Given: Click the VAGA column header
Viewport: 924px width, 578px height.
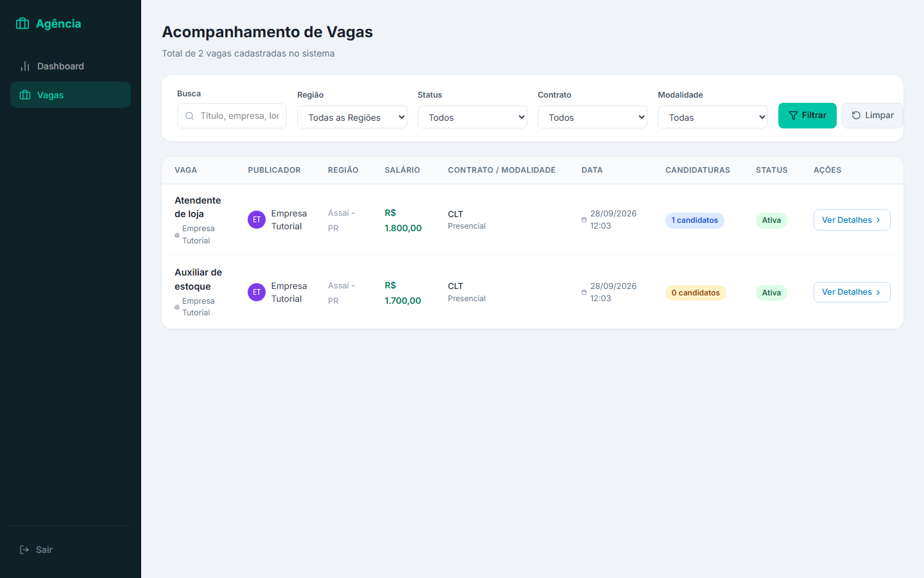Looking at the screenshot, I should tap(185, 170).
